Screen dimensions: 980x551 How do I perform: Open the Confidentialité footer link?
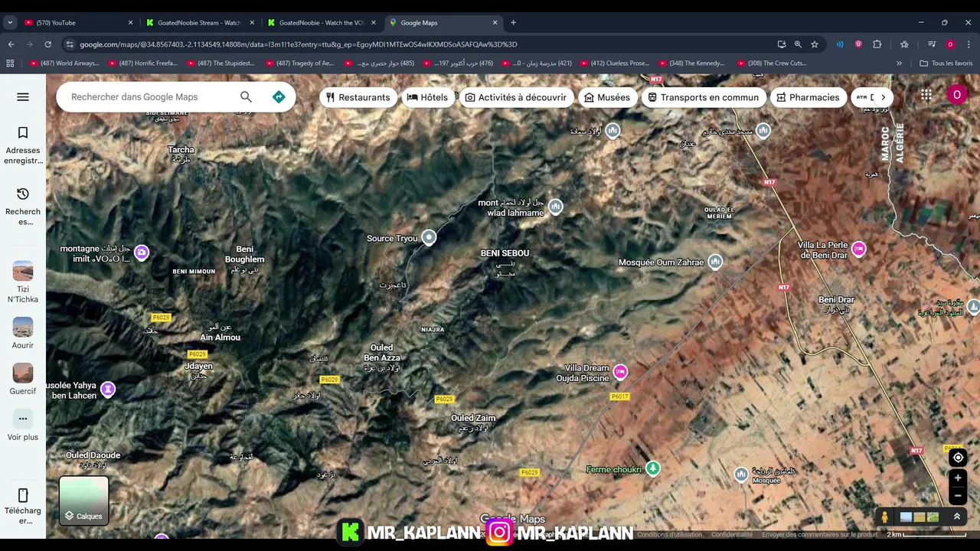point(732,535)
